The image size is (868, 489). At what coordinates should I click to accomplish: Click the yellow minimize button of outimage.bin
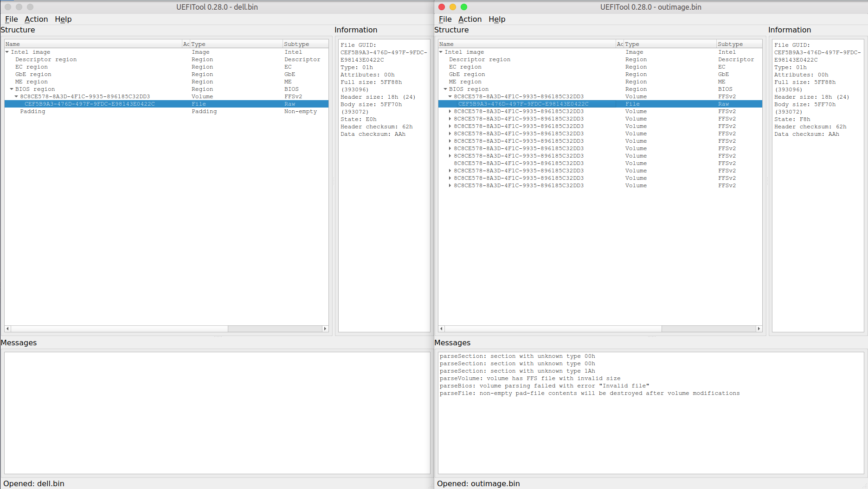[453, 7]
